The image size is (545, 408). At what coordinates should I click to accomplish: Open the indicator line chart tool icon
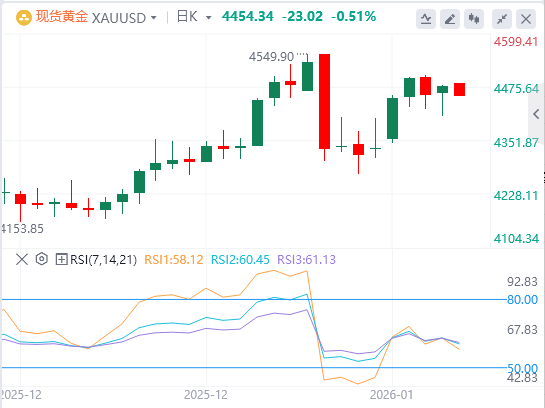coord(426,19)
